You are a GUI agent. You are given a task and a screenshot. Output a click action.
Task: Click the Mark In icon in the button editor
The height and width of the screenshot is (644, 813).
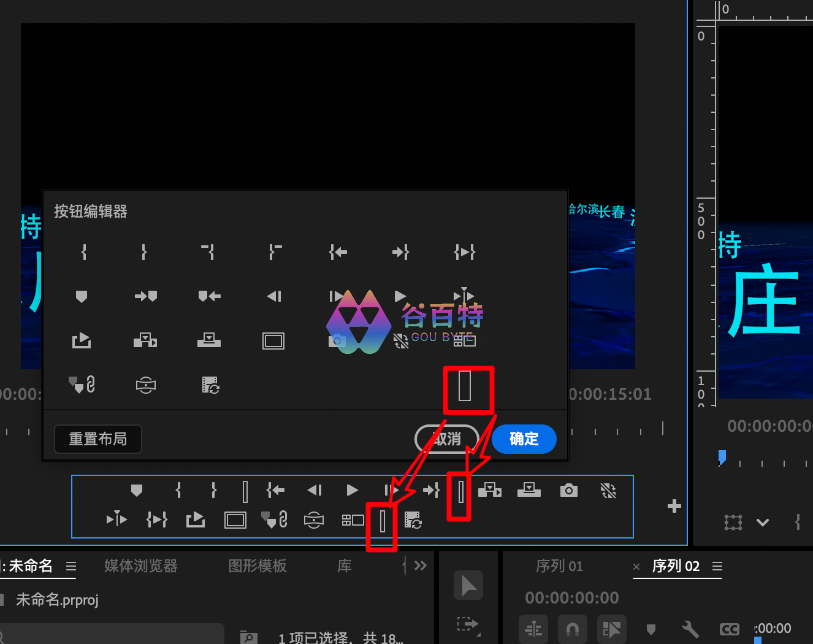click(84, 252)
